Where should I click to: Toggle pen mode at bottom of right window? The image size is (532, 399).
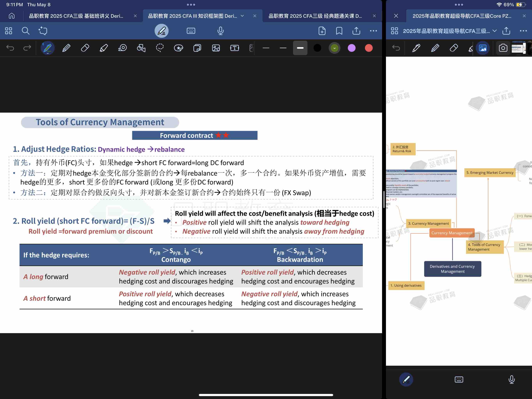coord(406,380)
